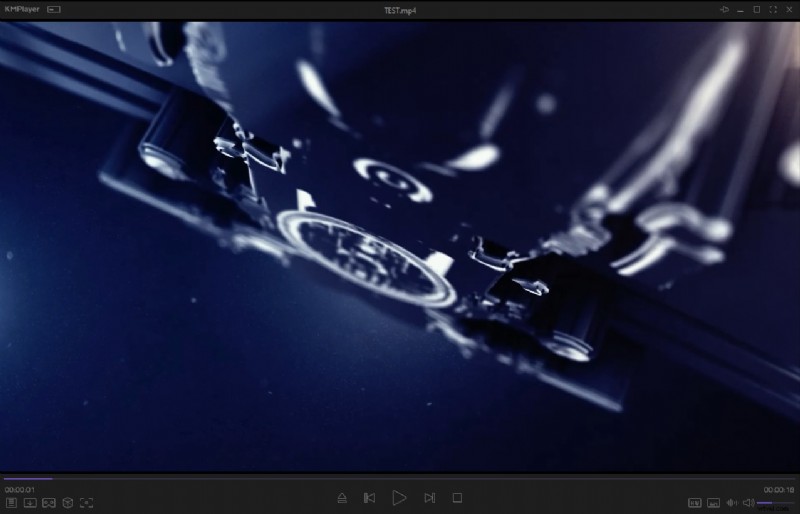This screenshot has width=800, height=514.
Task: Click the total duration time 00:00:18
Action: click(x=778, y=490)
